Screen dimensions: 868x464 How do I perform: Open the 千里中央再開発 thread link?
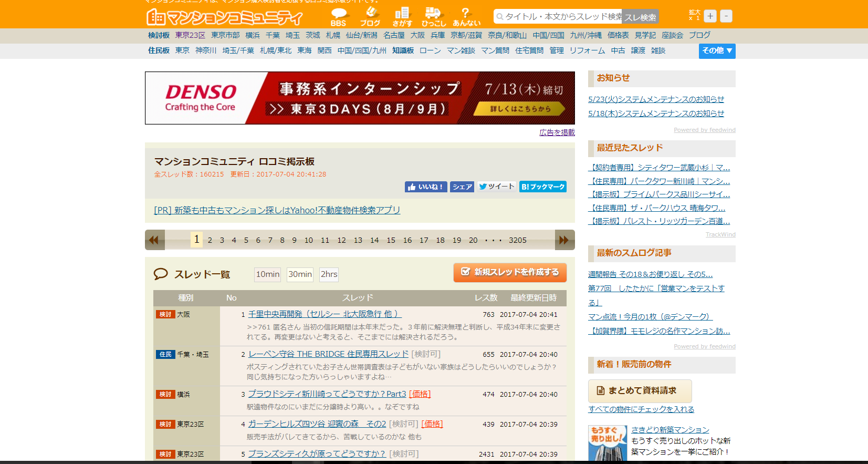point(325,314)
